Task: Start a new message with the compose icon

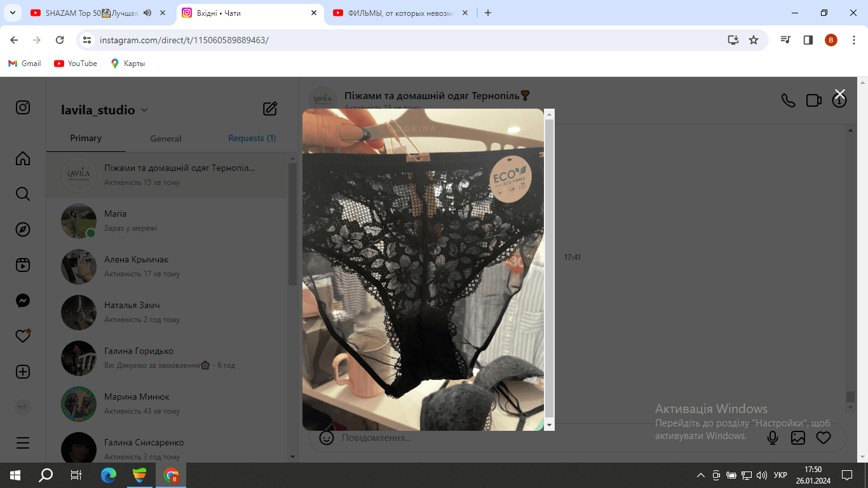Action: 270,109
